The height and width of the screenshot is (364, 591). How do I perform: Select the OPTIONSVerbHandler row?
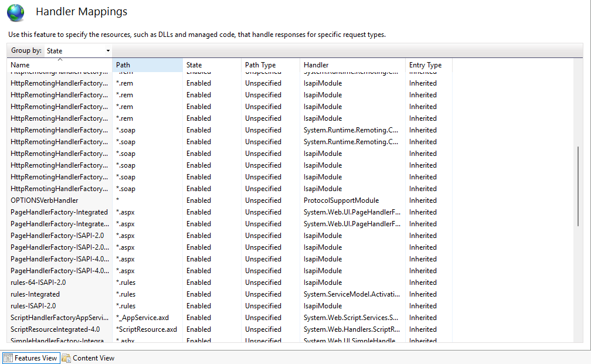pyautogui.click(x=230, y=200)
